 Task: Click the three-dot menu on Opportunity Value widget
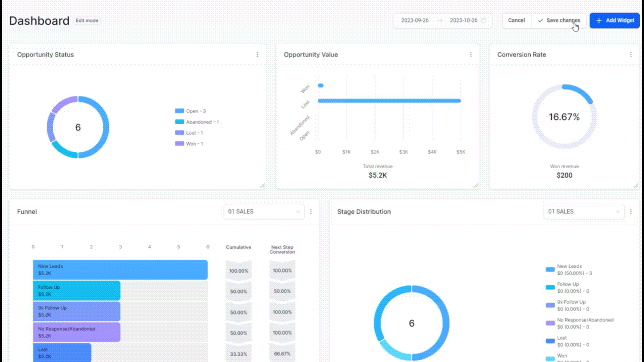[471, 54]
